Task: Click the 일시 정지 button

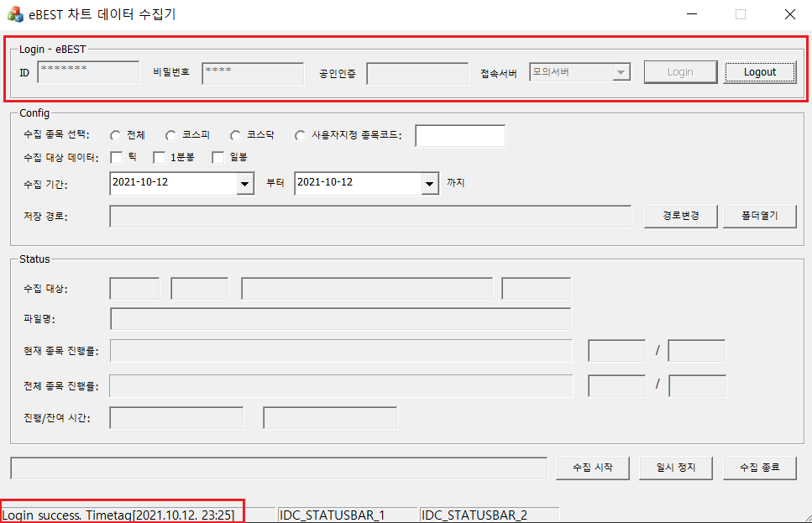Action: (x=676, y=468)
